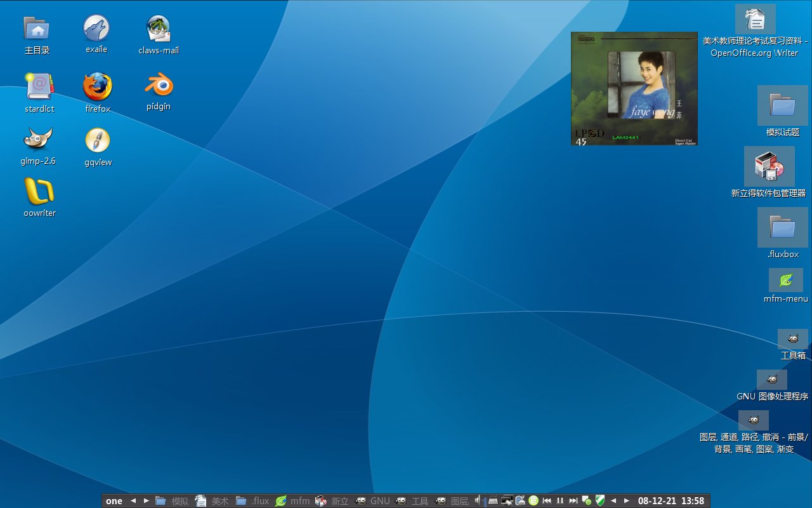812x508 pixels.
Task: Click the clock showing 08-12-21 13:58
Action: [x=671, y=501]
